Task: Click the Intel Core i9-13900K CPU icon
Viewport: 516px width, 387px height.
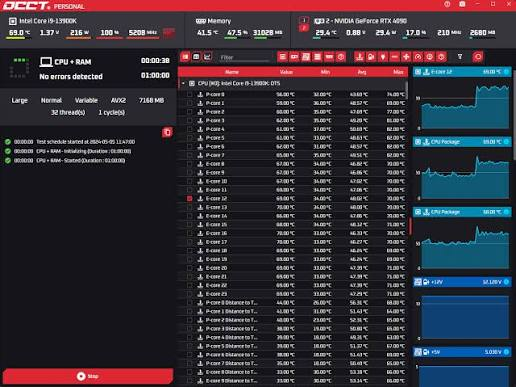Action: pos(12,21)
